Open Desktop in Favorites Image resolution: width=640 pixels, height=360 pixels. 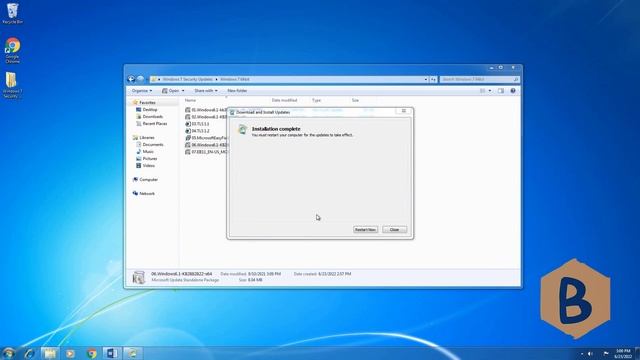point(149,110)
